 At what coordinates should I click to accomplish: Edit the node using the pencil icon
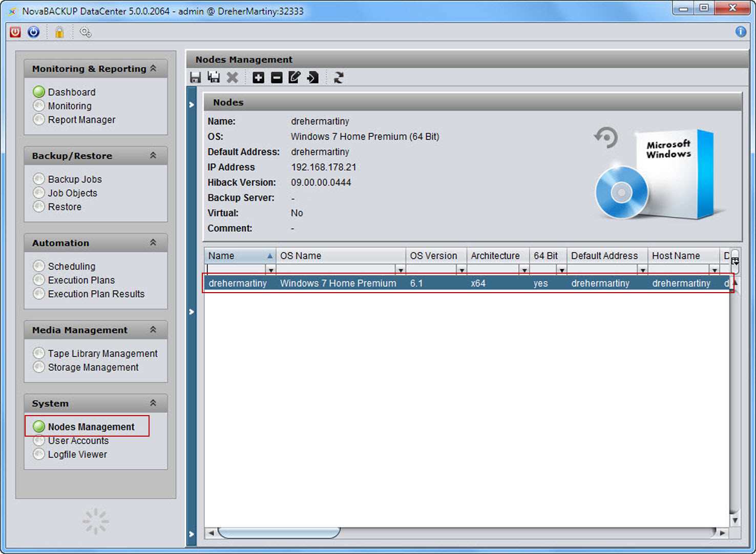tap(294, 77)
